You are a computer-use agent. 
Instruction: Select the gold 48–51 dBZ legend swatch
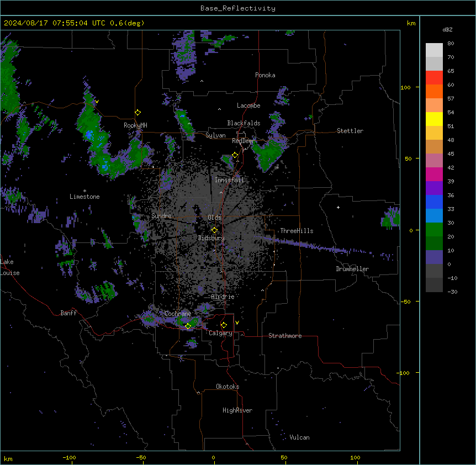click(434, 133)
